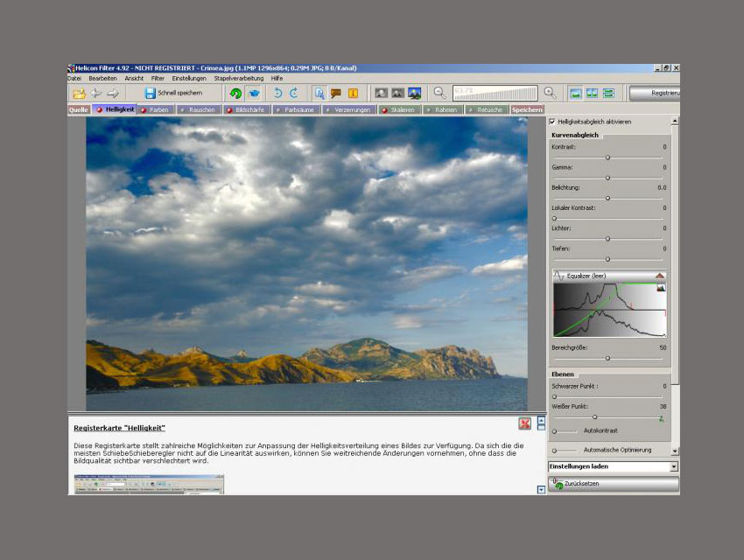This screenshot has height=560, width=744.
Task: Switch to the Farben tab
Action: pyautogui.click(x=155, y=110)
